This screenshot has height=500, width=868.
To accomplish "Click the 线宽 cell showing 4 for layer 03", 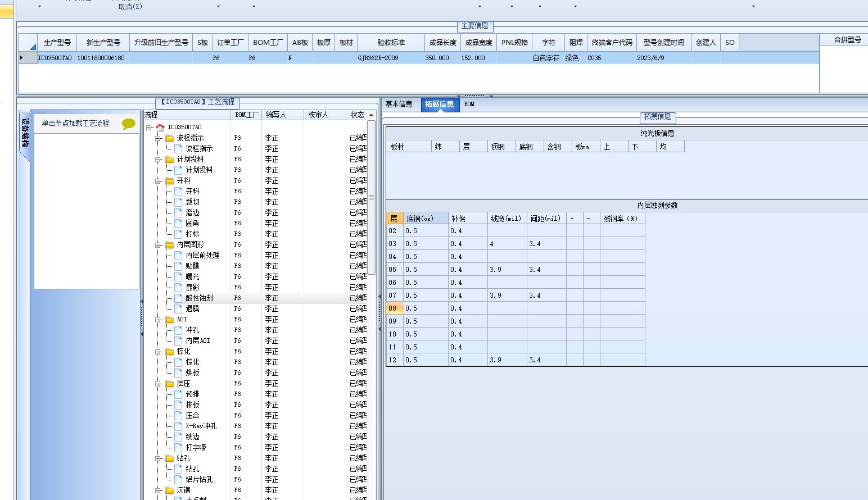I will coord(507,244).
